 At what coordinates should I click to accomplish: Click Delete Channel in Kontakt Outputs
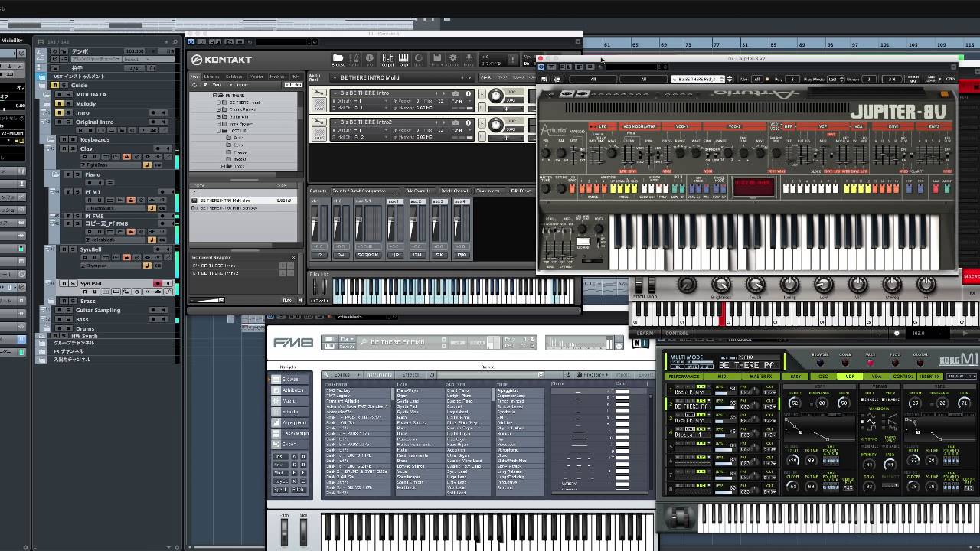pyautogui.click(x=455, y=191)
